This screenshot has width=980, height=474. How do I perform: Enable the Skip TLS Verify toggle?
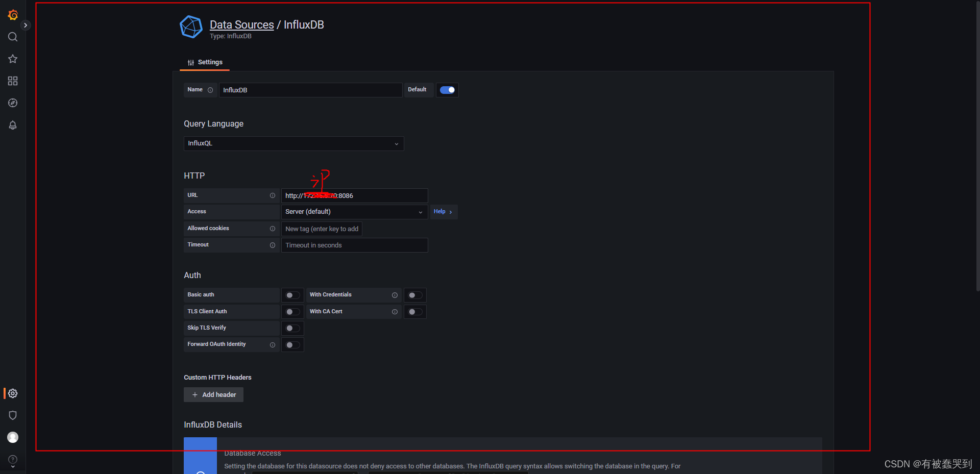point(292,328)
